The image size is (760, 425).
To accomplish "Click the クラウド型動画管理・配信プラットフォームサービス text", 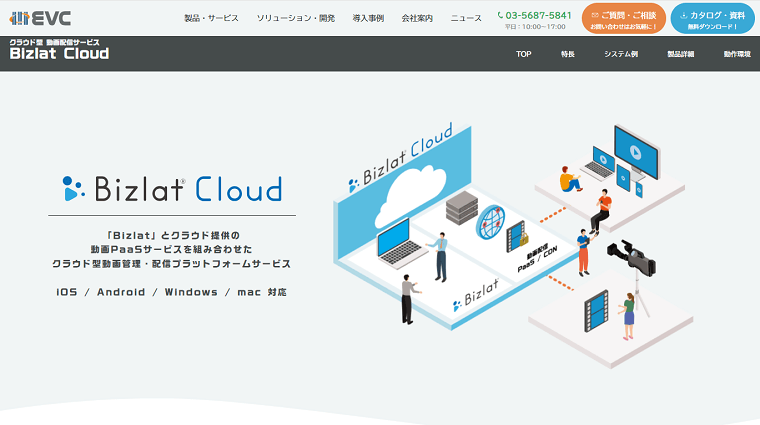I will point(172,264).
